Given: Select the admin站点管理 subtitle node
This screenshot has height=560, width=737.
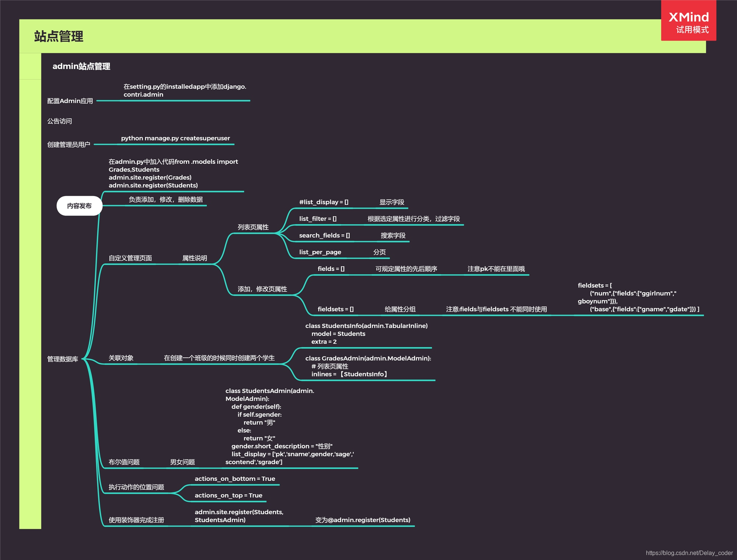Looking at the screenshot, I should pyautogui.click(x=81, y=66).
